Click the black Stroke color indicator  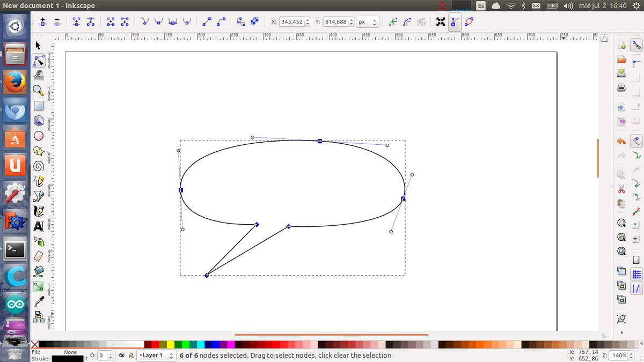pyautogui.click(x=67, y=358)
